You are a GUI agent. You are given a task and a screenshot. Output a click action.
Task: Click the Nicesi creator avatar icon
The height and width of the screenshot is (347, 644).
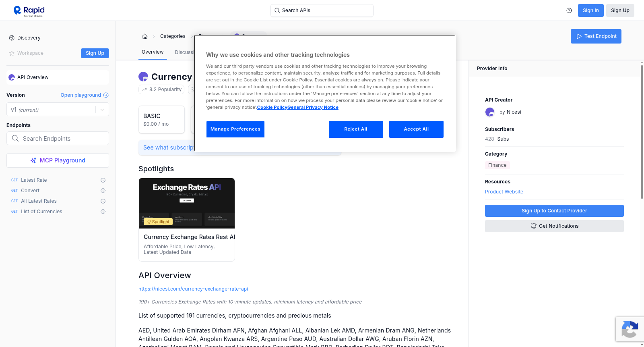pyautogui.click(x=490, y=112)
